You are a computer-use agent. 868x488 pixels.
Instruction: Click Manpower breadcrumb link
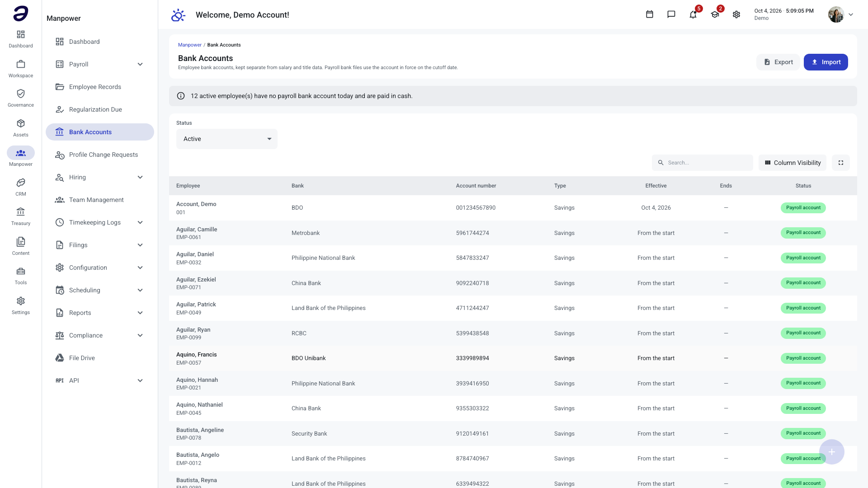click(x=190, y=45)
